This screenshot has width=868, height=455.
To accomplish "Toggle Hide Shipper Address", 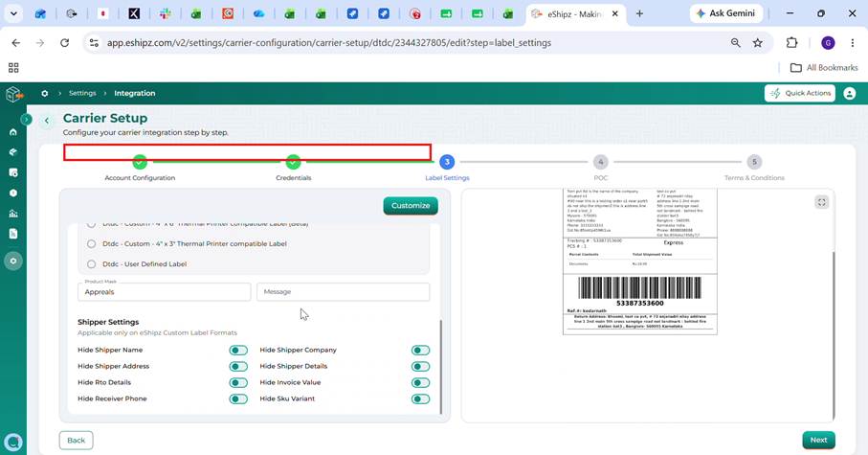I will point(238,366).
